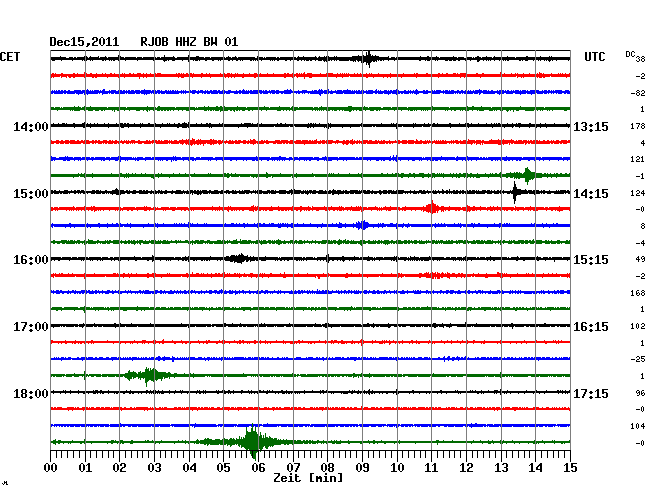
Task: Click the "17:15" UTC time label
Action: click(x=591, y=393)
